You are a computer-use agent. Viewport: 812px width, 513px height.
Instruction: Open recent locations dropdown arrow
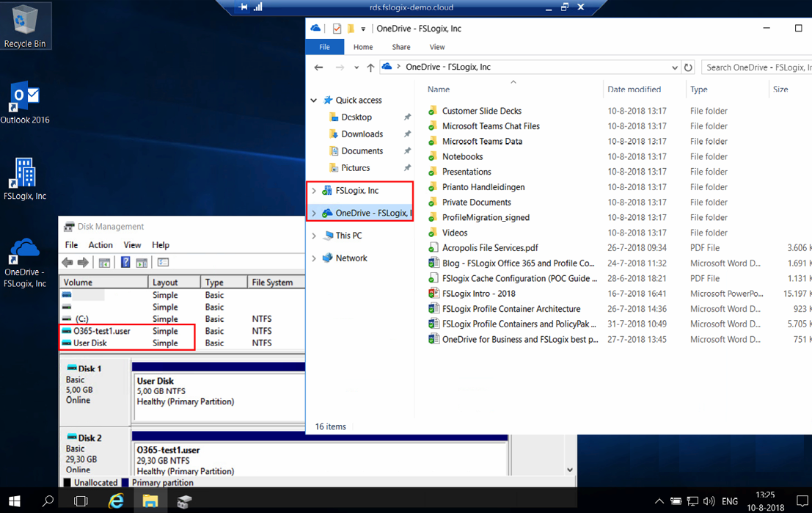356,68
